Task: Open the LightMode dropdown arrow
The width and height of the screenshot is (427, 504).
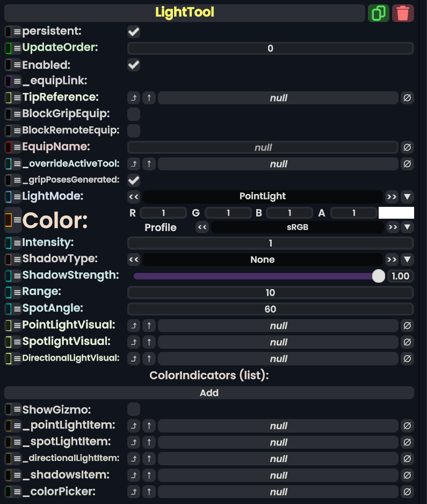Action: click(407, 197)
